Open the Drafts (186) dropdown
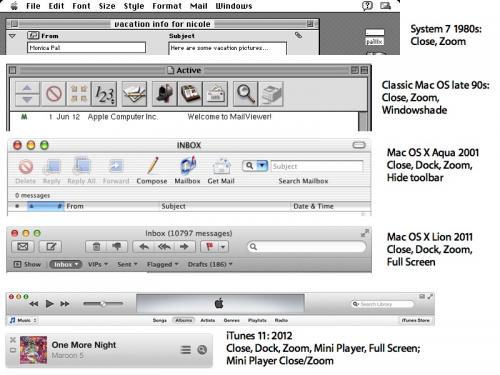The image size is (500, 375). (x=210, y=264)
